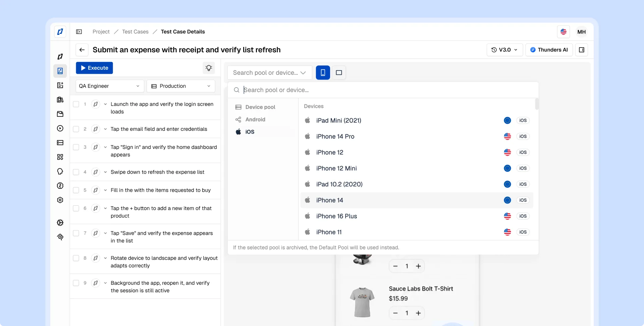
Task: Check the checkbox for step 5
Action: [76, 190]
